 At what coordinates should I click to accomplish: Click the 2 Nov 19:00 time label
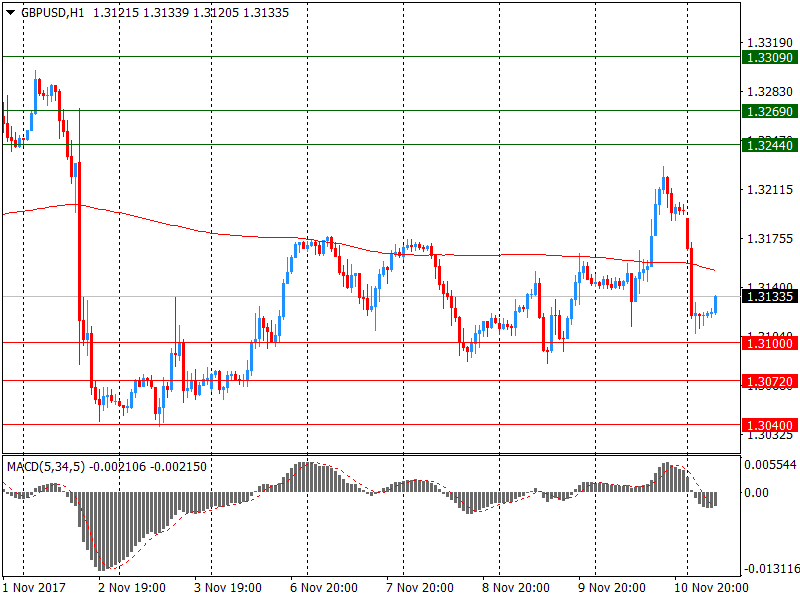pyautogui.click(x=132, y=588)
